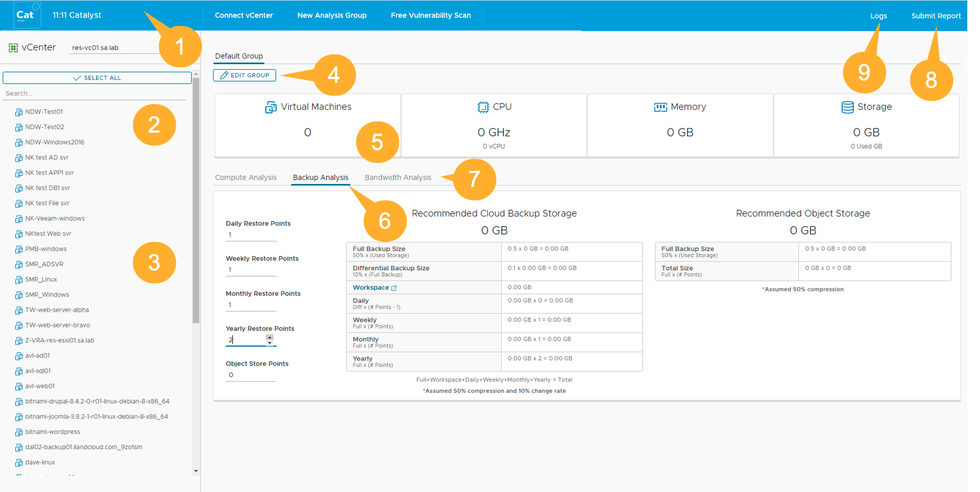The height and width of the screenshot is (492, 980).
Task: Click the VM icon beside NDW-Test01
Action: 19,112
